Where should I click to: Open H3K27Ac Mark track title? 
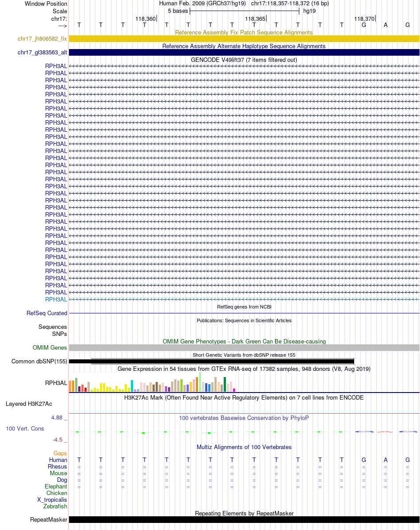pos(244,398)
